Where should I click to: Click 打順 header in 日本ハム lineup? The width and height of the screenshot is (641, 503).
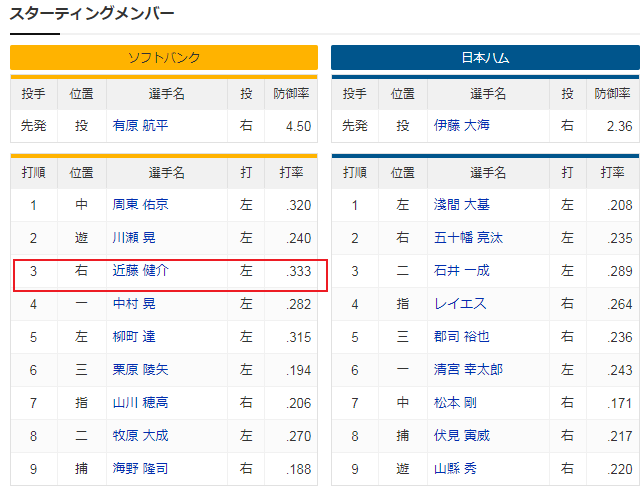click(355, 173)
